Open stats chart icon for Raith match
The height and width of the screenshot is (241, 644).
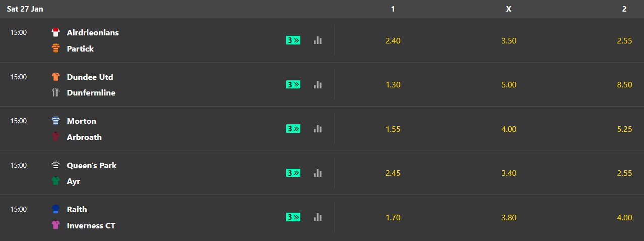click(x=317, y=217)
